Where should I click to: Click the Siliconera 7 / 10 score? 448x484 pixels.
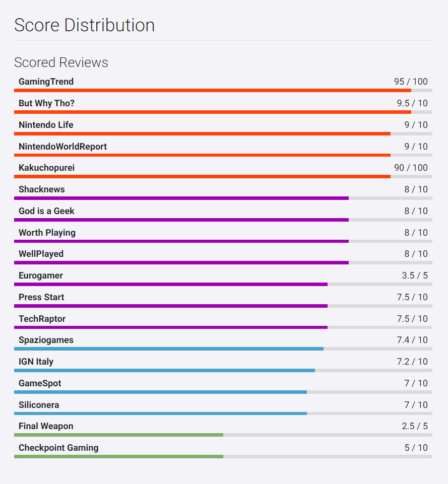tap(416, 405)
